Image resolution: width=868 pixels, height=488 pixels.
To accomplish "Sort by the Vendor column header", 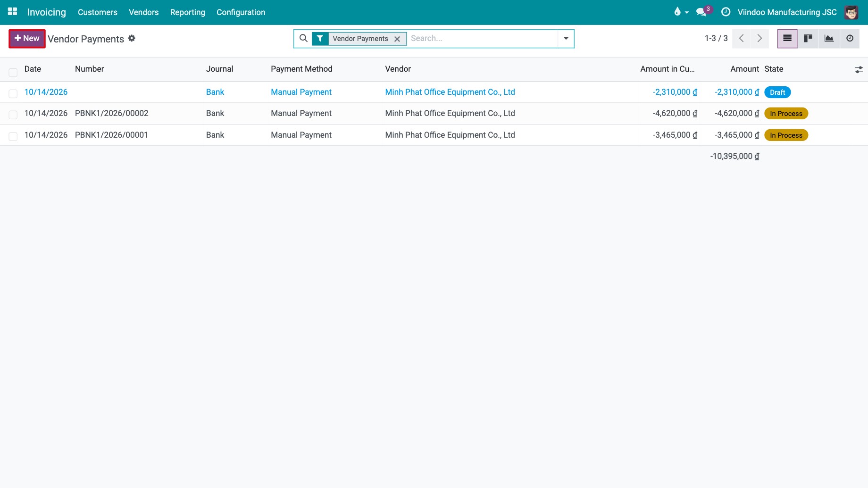I will [x=398, y=69].
